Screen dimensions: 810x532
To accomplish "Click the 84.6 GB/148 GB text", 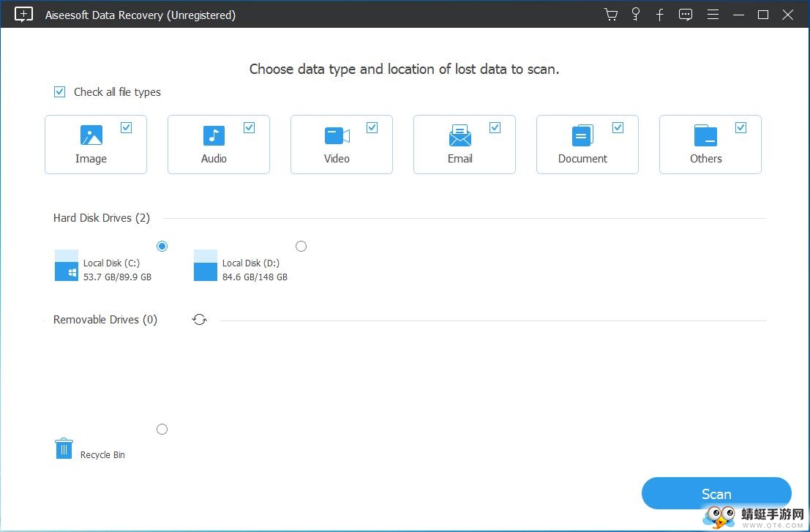I will point(255,277).
